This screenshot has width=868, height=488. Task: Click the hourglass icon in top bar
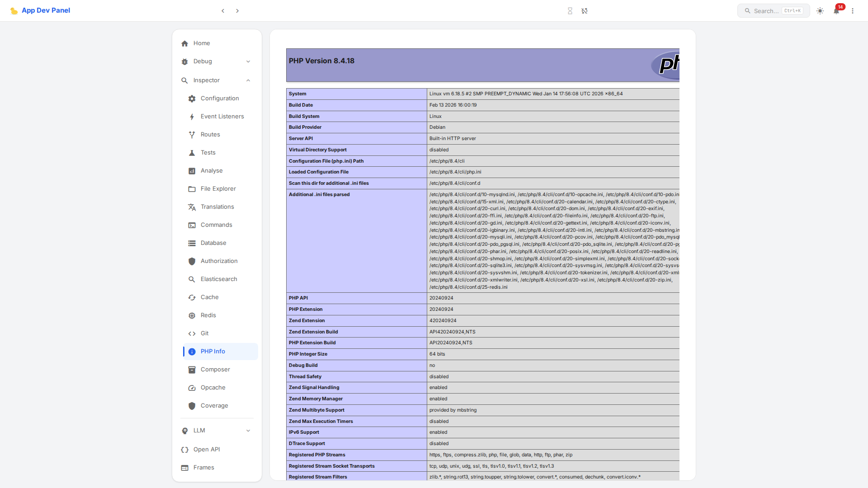tap(570, 10)
